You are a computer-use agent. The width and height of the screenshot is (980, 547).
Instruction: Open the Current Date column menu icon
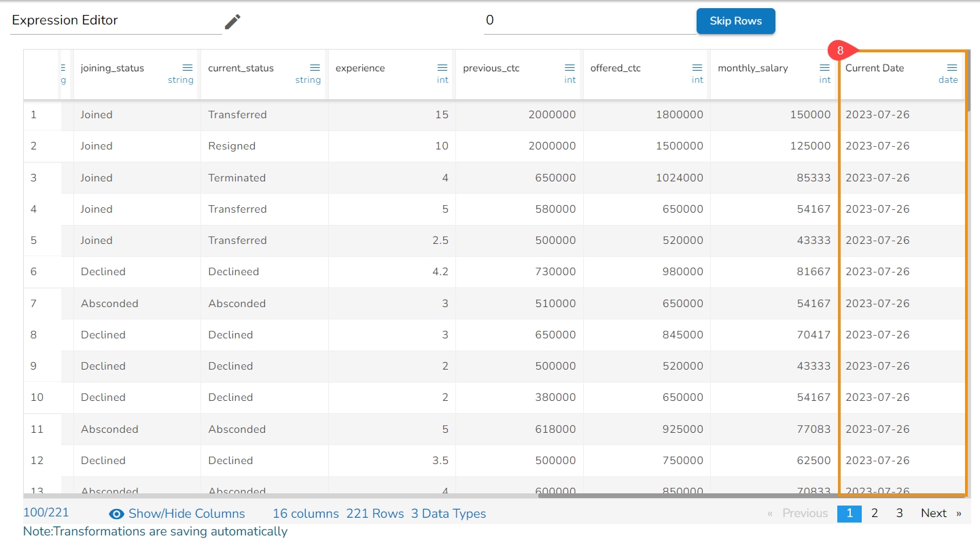[952, 68]
